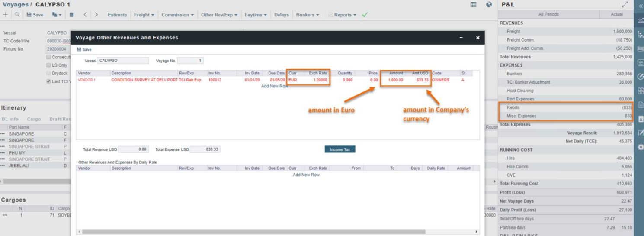The image size is (644, 236).
Task: Click the magnifier search icon in the toolbar
Action: point(17,15)
